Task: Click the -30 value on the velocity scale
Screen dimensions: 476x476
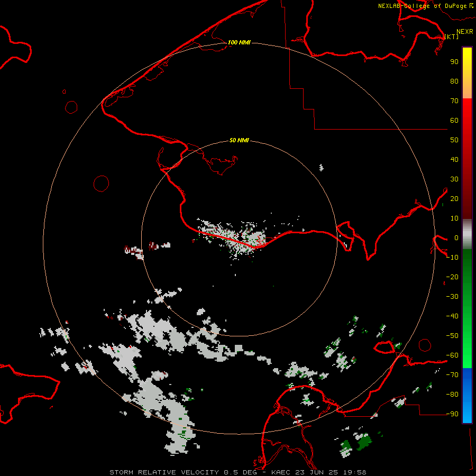Action: (452, 297)
